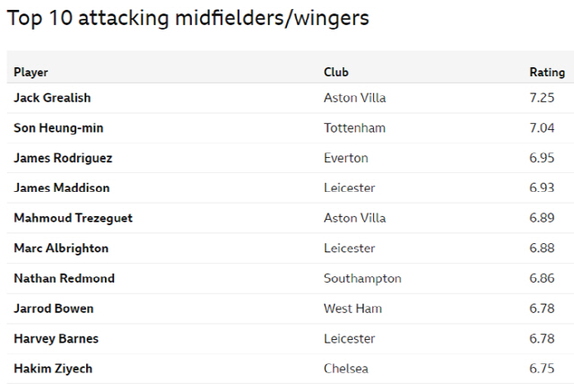
Task: Click Hakim Ziyech player name
Action: click(53, 369)
